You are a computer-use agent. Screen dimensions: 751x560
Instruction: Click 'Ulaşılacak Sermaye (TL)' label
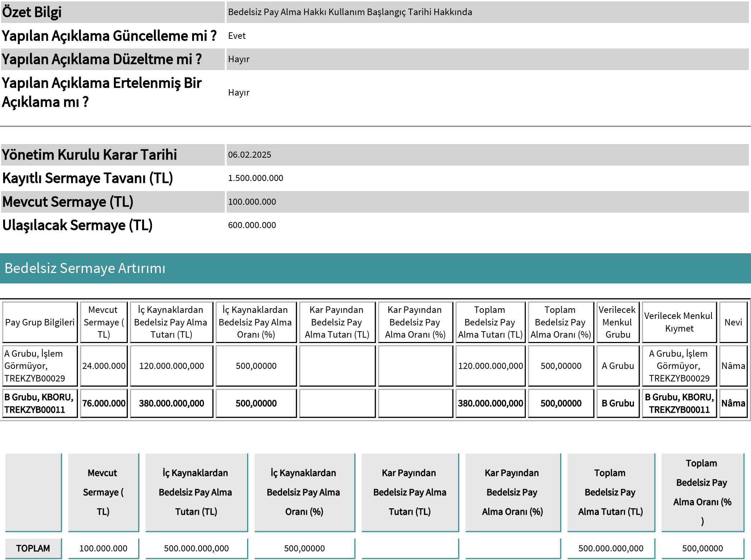78,225
